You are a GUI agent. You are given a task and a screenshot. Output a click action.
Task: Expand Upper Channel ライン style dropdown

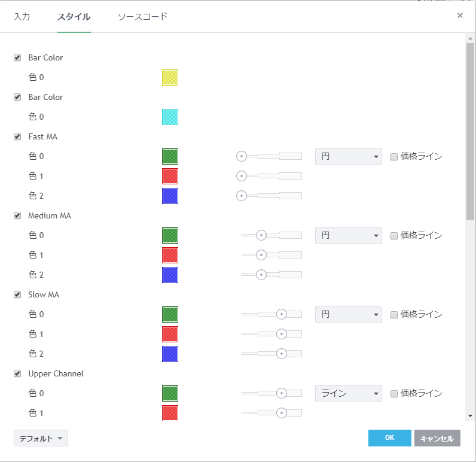348,393
